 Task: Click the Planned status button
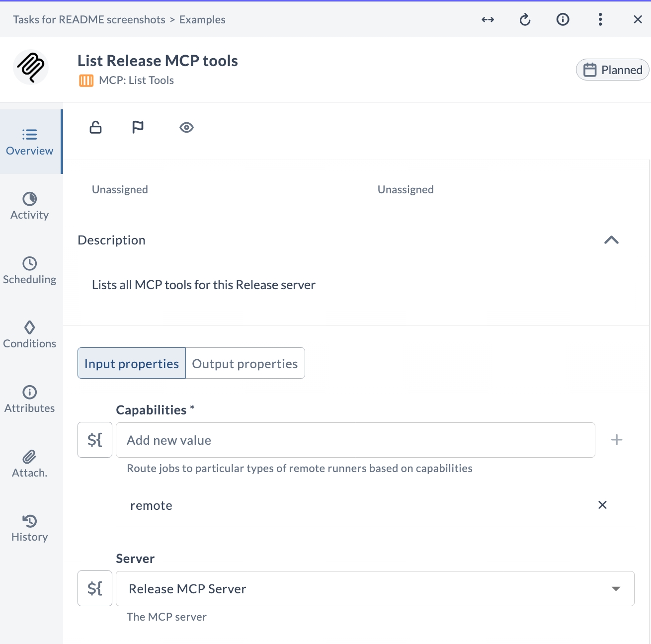(612, 70)
